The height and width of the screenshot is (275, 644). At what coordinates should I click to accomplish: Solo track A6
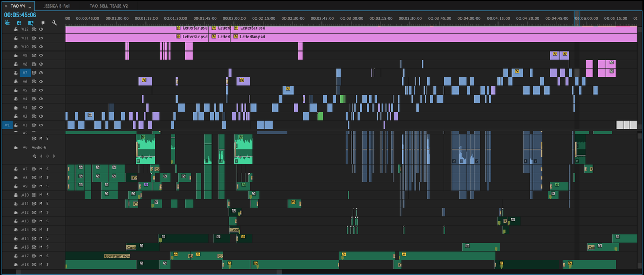point(47,139)
